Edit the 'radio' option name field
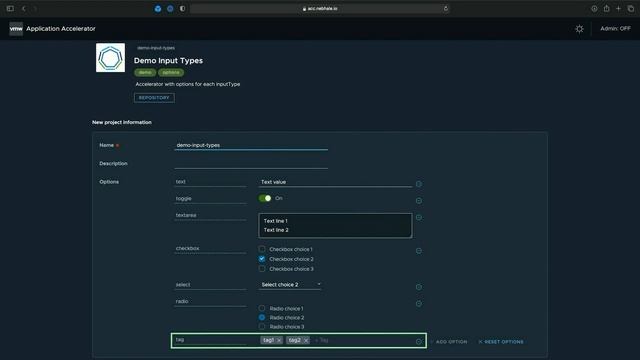 click(x=211, y=302)
